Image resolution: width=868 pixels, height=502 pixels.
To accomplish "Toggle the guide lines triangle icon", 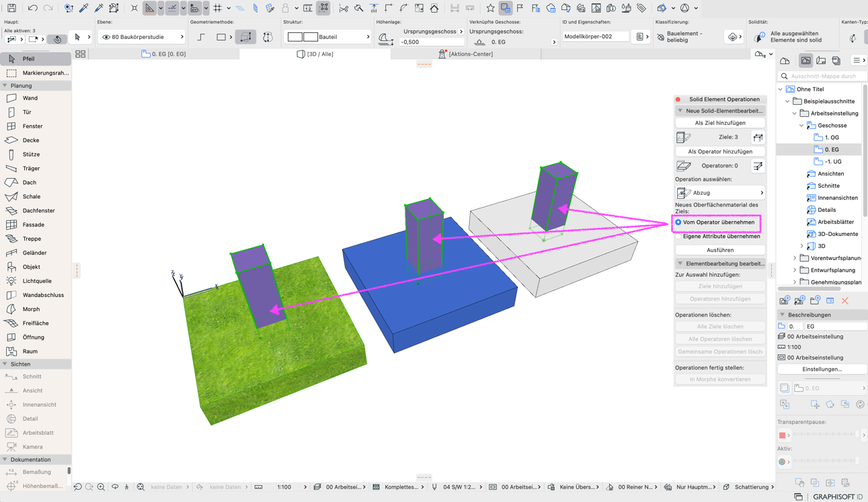I will coord(149,8).
